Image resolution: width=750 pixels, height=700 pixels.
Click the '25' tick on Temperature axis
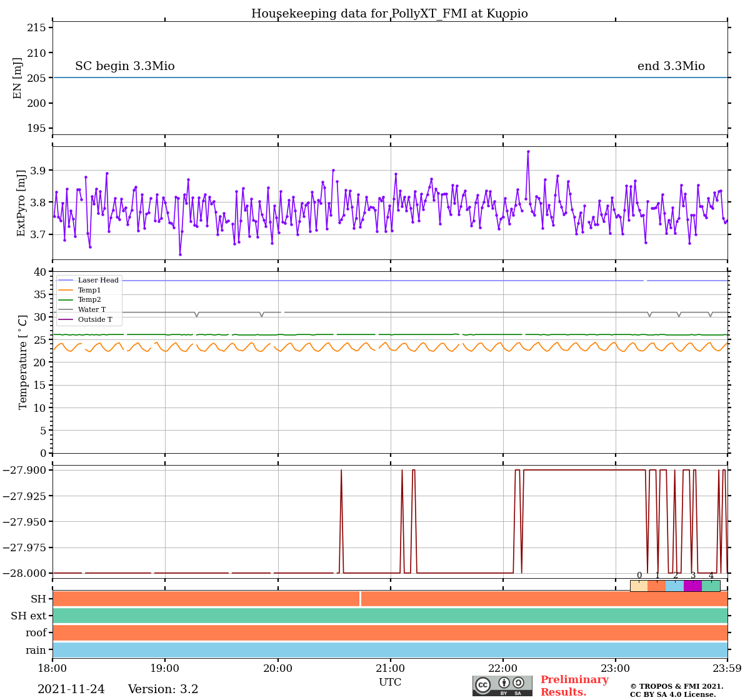40,340
